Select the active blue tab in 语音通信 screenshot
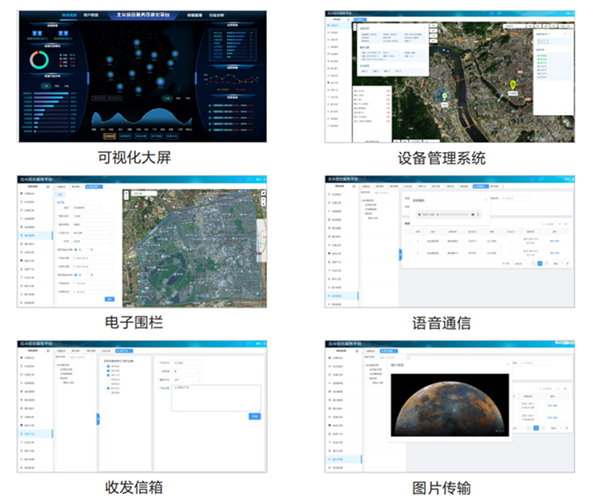 tap(481, 186)
